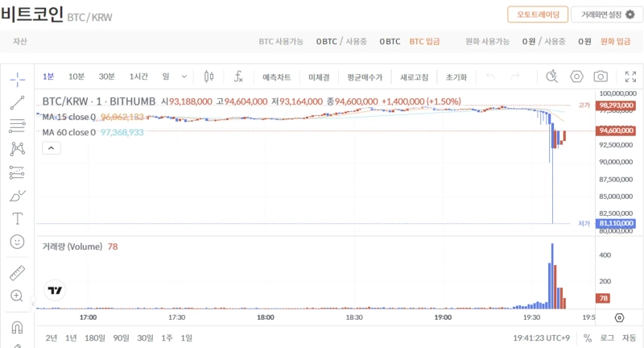This screenshot has width=644, height=348.
Task: Enter fullscreen chart mode
Action: 630,77
